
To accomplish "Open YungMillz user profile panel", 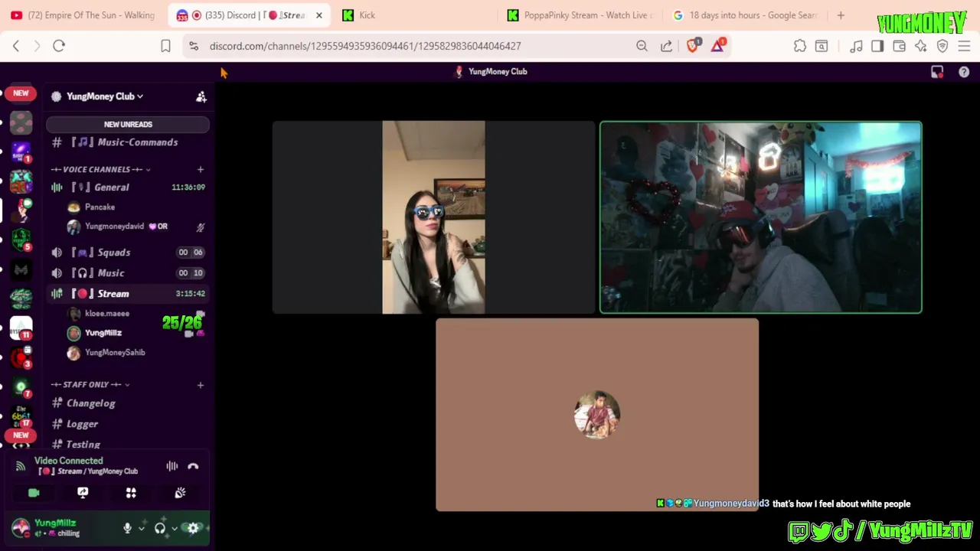I will [63, 528].
